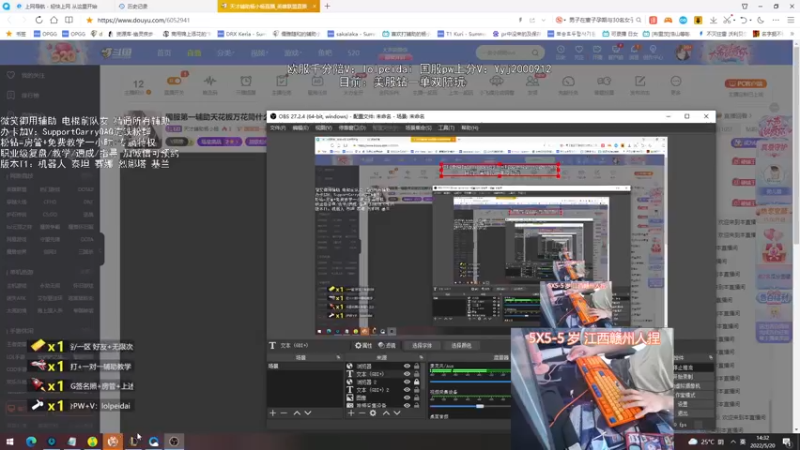The height and width of the screenshot is (450, 800).
Task: Lock the 浏览器 source
Action: pos(417,366)
